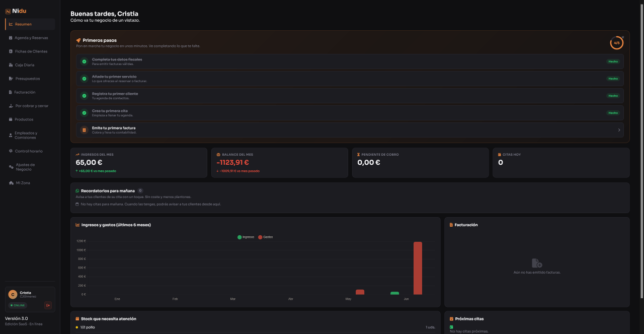
Task: Click the orange invoice icon for Emite tu primera factura
Action: 84,130
